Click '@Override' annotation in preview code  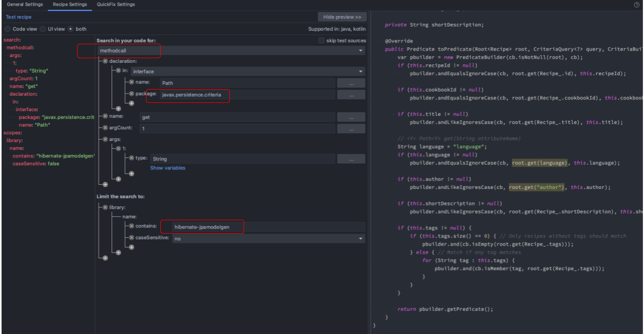[x=399, y=41]
